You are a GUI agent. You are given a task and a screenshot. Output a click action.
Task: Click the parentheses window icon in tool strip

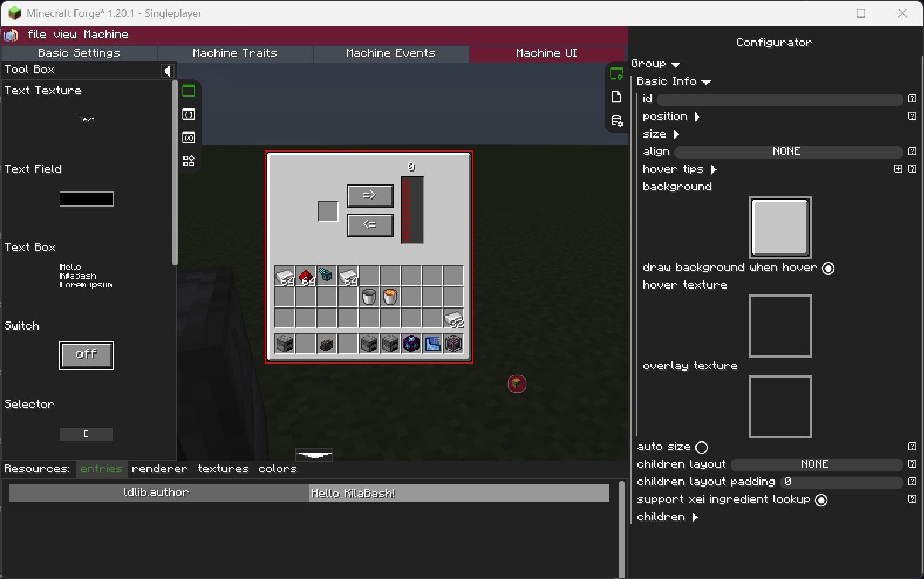tap(189, 114)
